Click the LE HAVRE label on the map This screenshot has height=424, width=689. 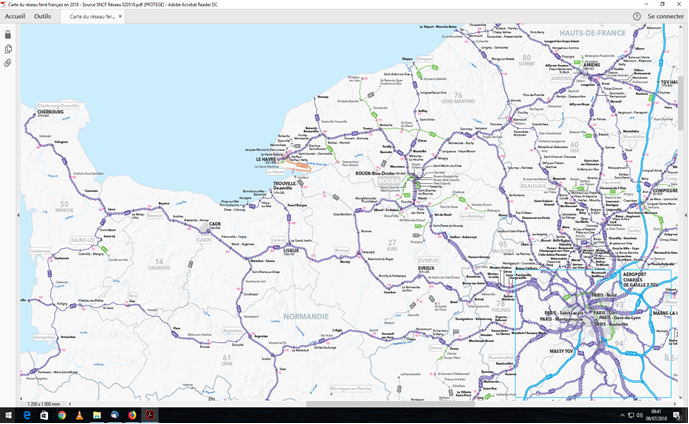click(x=266, y=159)
